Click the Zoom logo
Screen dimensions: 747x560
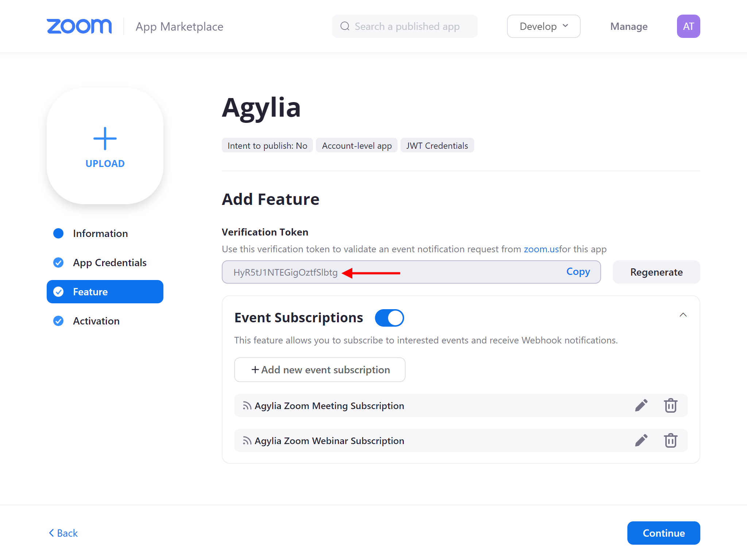(x=79, y=26)
